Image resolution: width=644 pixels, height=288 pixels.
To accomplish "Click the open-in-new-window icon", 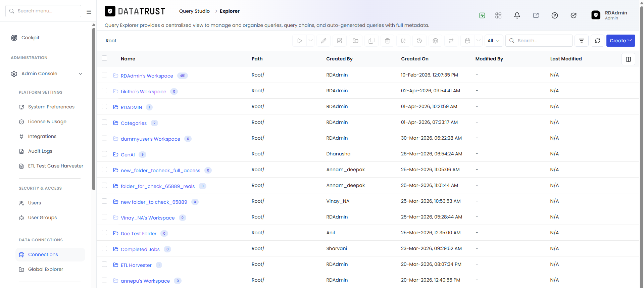I will (536, 15).
